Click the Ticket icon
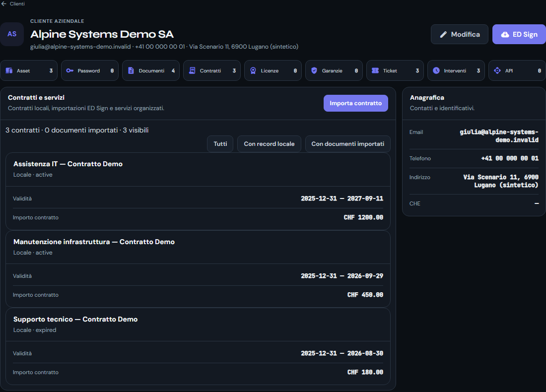Viewport: 546px width, 392px height. tap(375, 70)
